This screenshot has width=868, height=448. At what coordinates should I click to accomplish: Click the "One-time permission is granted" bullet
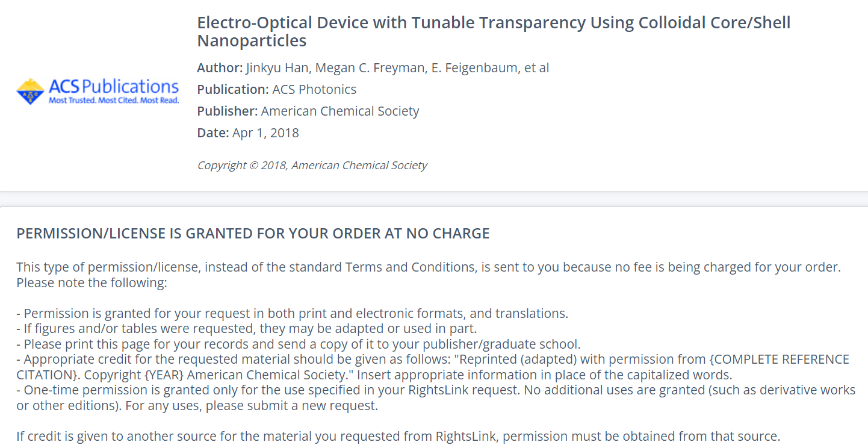coord(271,390)
